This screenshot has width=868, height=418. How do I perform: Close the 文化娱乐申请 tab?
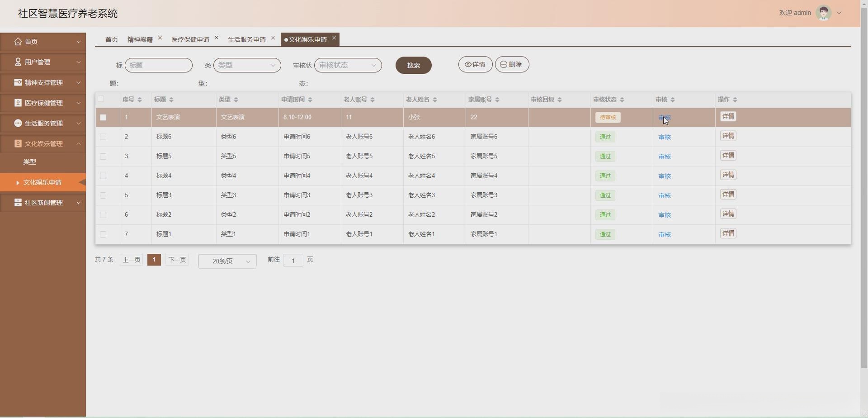(x=334, y=38)
